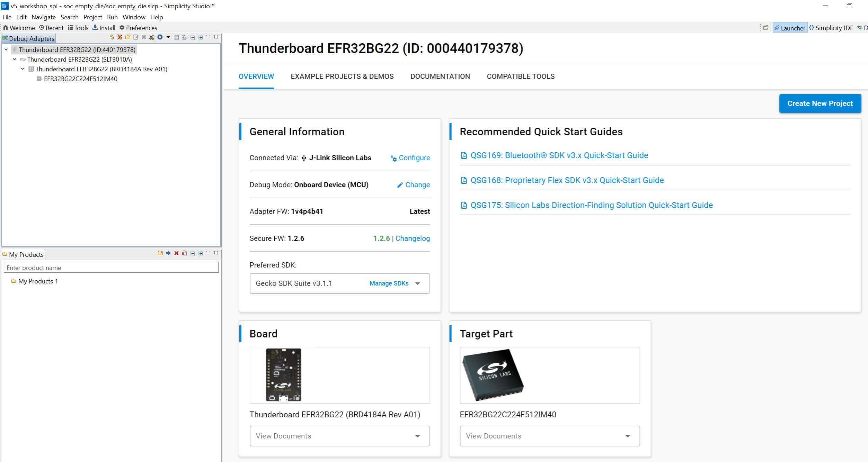Open QSG175 Direction-Finding Solution guide

click(x=592, y=205)
